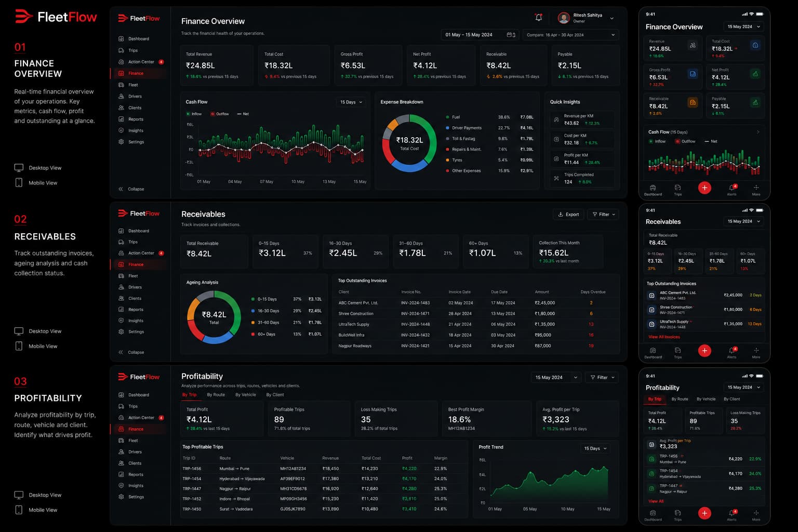Toggle the Outflow legend in desktop Cash Flow chart

(220, 114)
